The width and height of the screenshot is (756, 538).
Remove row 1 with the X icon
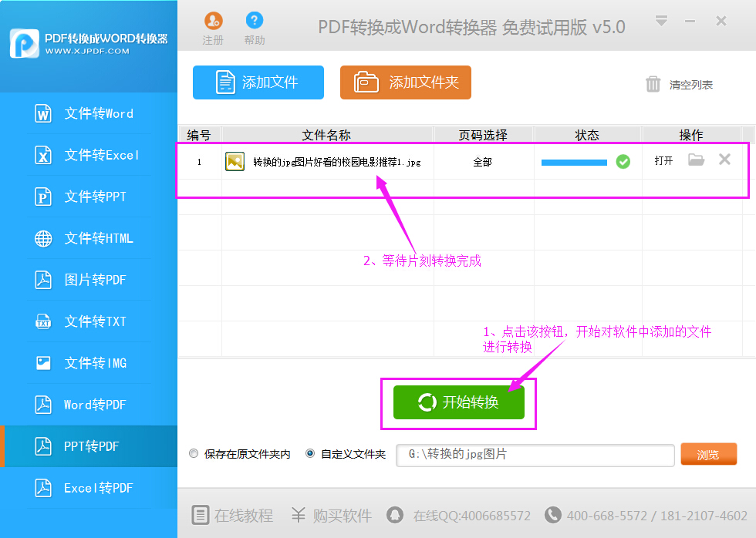tap(724, 160)
